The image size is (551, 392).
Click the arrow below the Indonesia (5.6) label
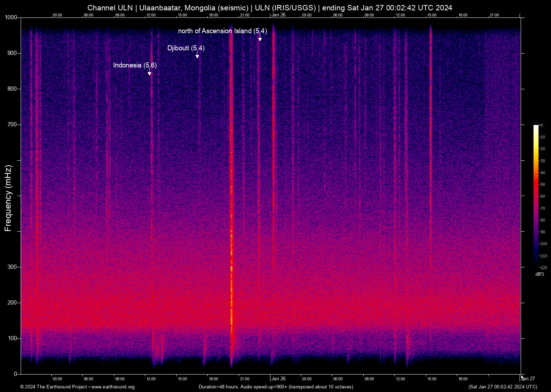click(150, 72)
